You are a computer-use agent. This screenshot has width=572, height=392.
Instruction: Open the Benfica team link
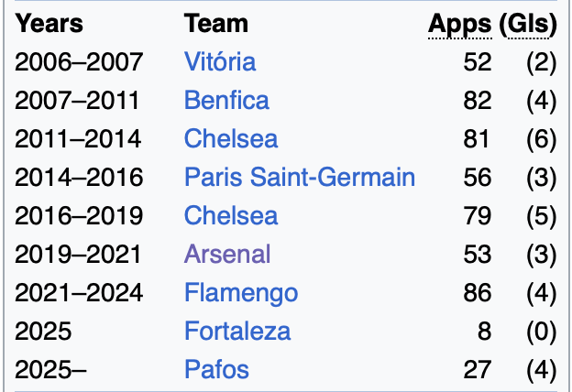point(226,100)
